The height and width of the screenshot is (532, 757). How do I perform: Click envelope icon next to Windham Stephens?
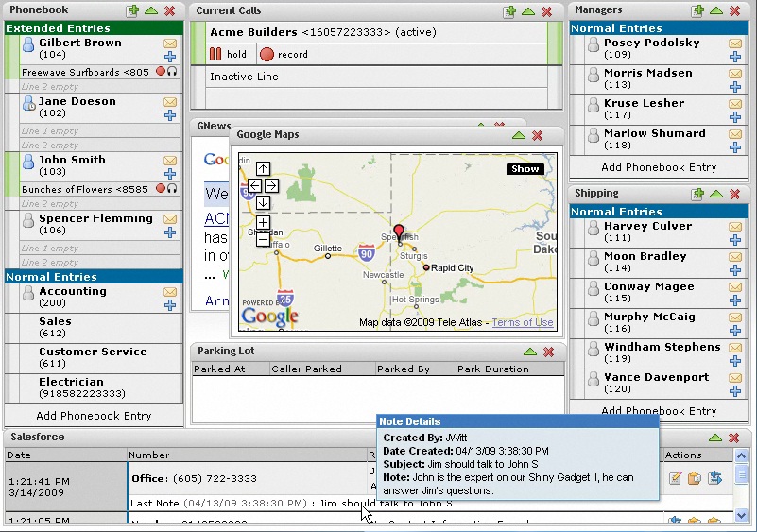point(735,348)
